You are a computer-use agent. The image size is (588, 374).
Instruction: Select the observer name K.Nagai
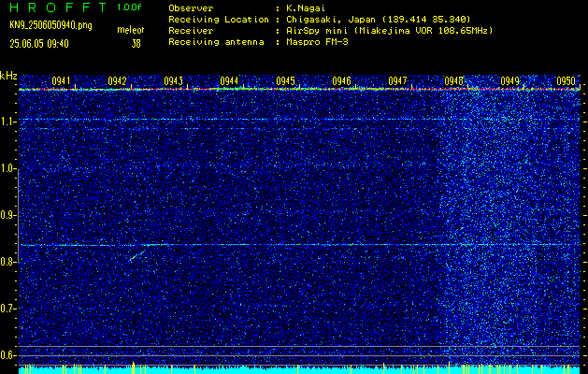point(305,8)
